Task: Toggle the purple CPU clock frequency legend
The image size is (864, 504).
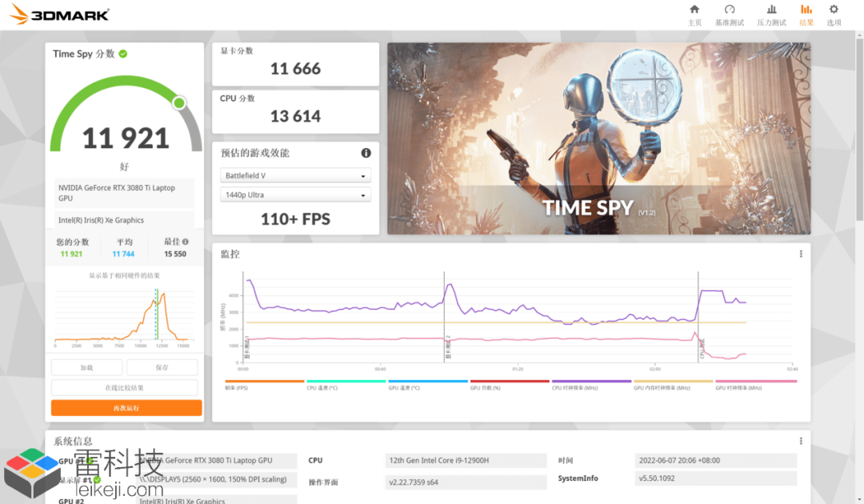Action: pos(591,385)
